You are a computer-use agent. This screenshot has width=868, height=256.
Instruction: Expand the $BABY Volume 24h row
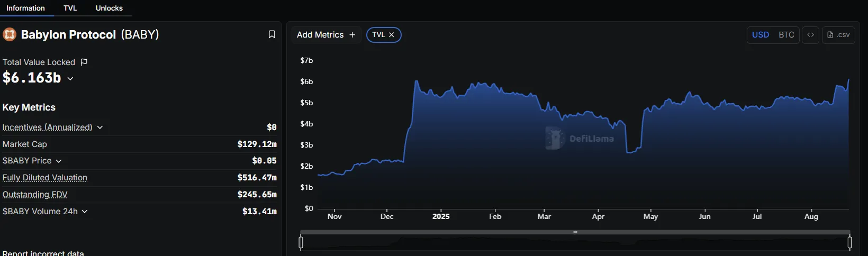pos(85,212)
